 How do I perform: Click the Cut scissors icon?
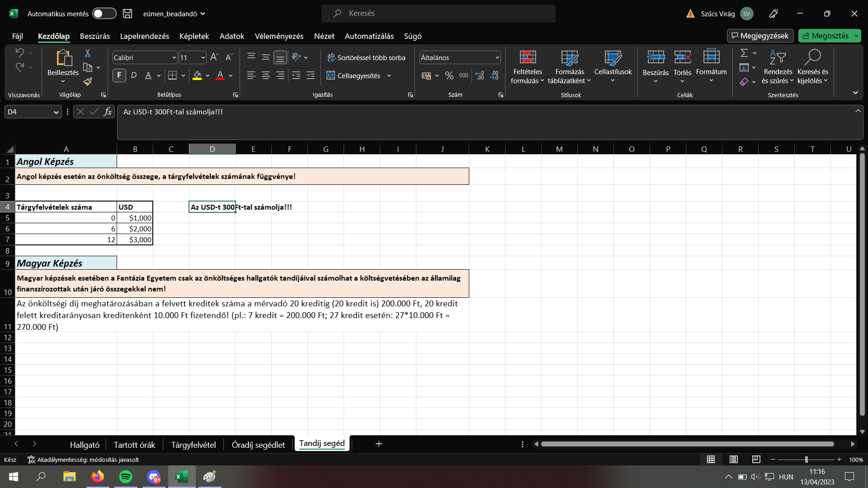pos(88,53)
